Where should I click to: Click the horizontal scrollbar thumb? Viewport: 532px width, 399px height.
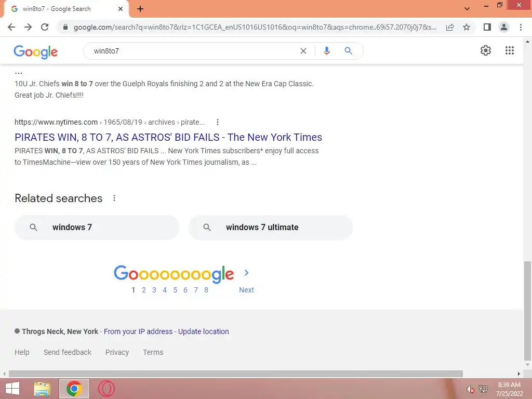236,374
